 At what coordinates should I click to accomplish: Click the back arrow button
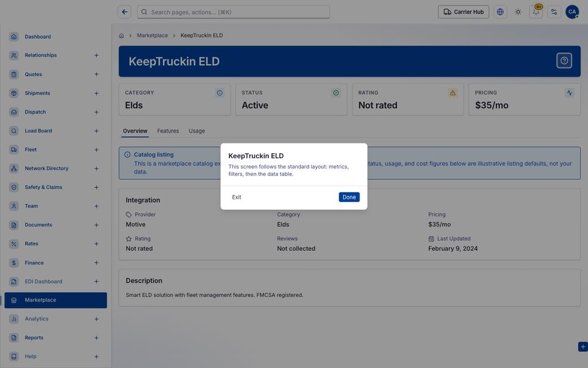tap(124, 12)
